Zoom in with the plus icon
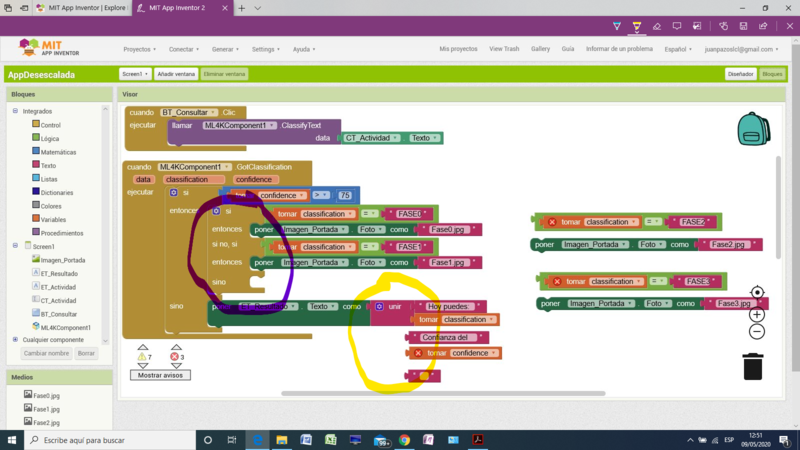800x450 pixels. [x=757, y=314]
